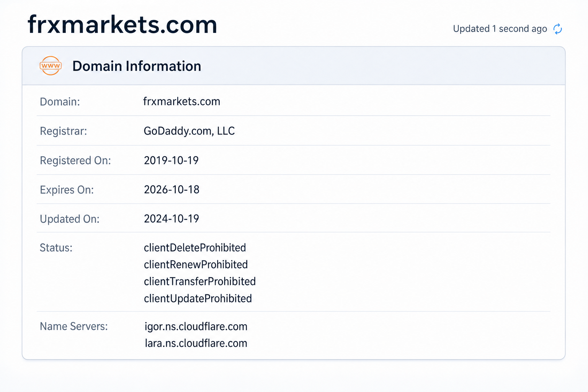Image resolution: width=588 pixels, height=392 pixels.
Task: Click the orange WWW globe icon
Action: [51, 66]
